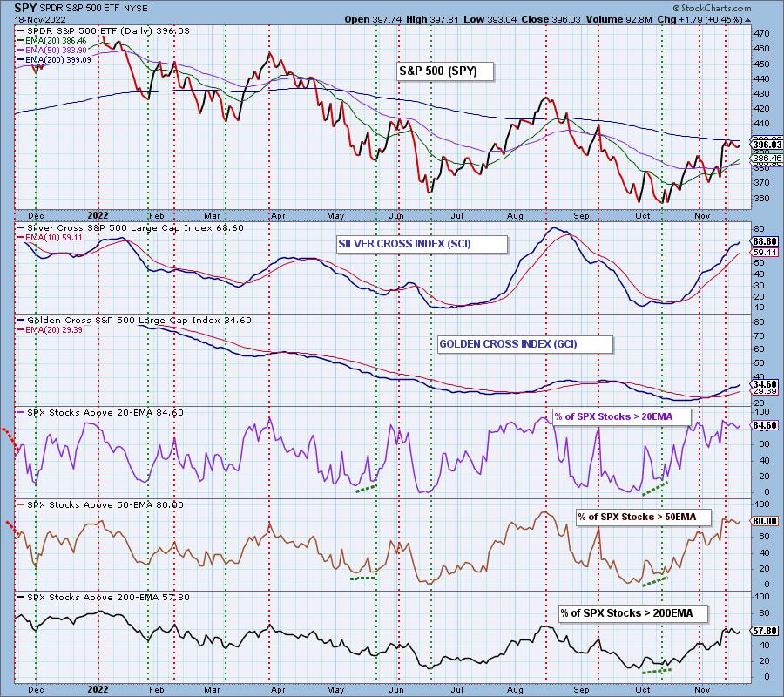The width and height of the screenshot is (784, 697).
Task: Click the 2022 label on the bottom time axis
Action: 98,690
